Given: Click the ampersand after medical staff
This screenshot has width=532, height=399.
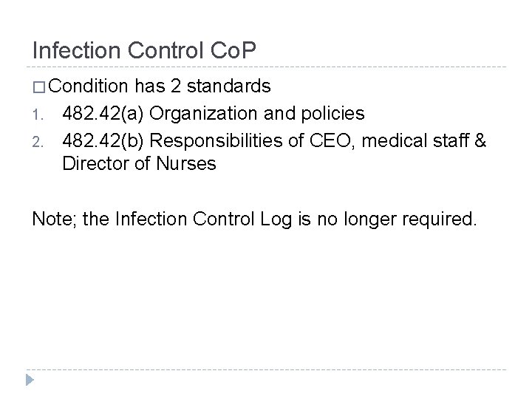Looking at the screenshot, I should [x=480, y=140].
